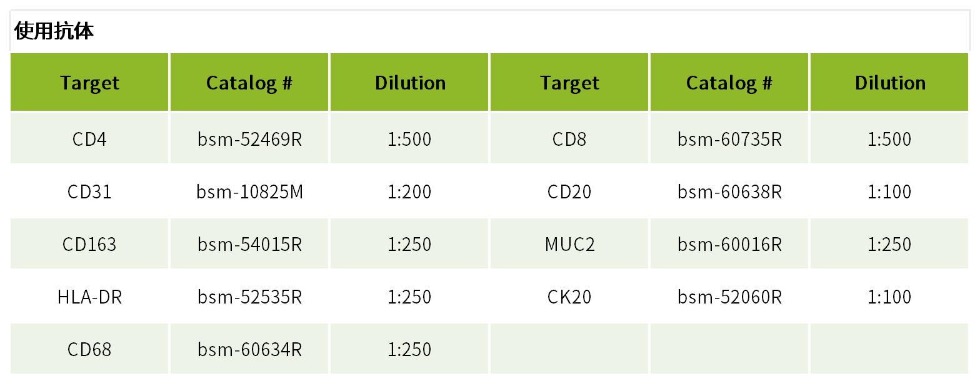Select the CD68 target cell

[x=89, y=349]
